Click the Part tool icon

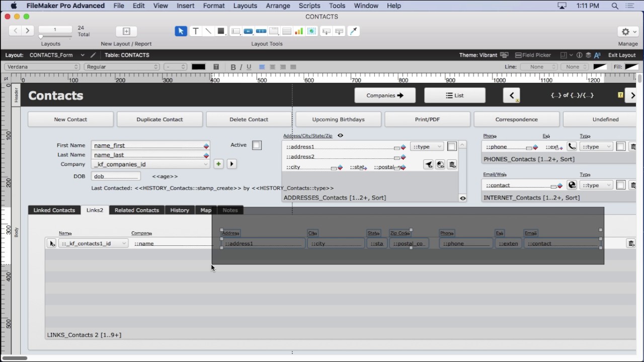(339, 31)
